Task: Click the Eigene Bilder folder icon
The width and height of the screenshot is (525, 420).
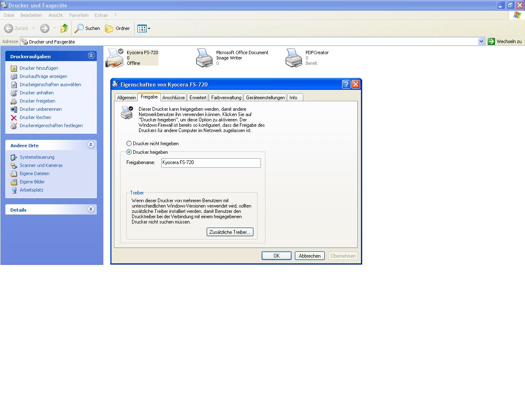Action: click(14, 182)
